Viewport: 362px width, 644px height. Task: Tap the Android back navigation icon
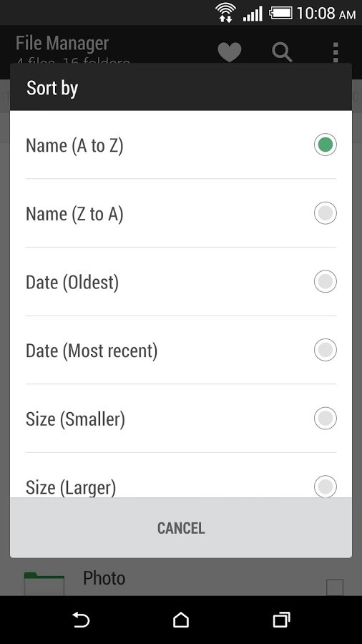point(81,620)
